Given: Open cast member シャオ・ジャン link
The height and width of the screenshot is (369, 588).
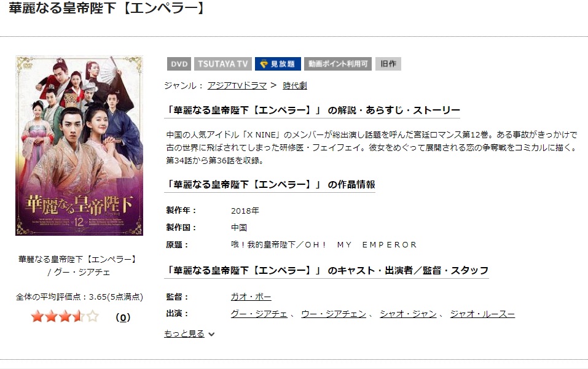Looking at the screenshot, I should coord(408,314).
